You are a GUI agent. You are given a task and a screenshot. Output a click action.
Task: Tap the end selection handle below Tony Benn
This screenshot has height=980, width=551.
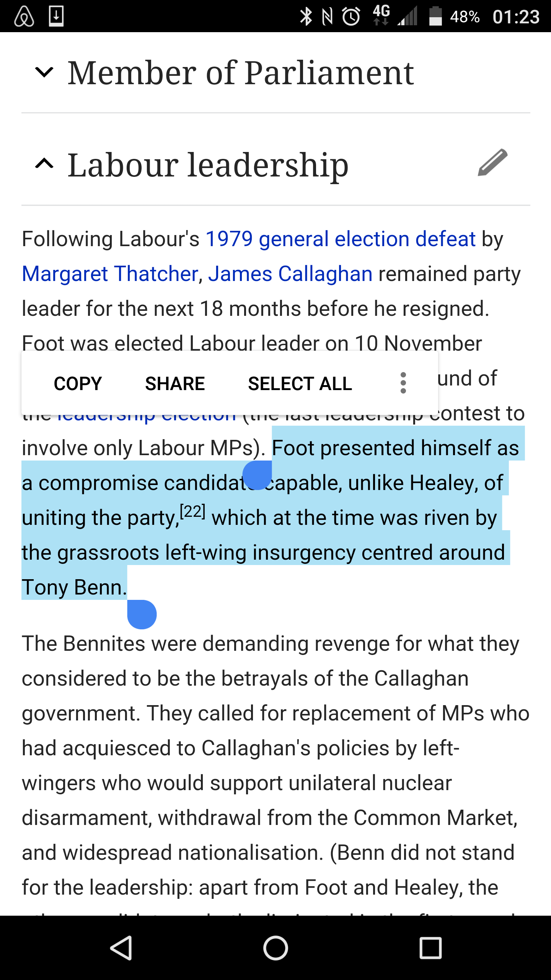[142, 614]
